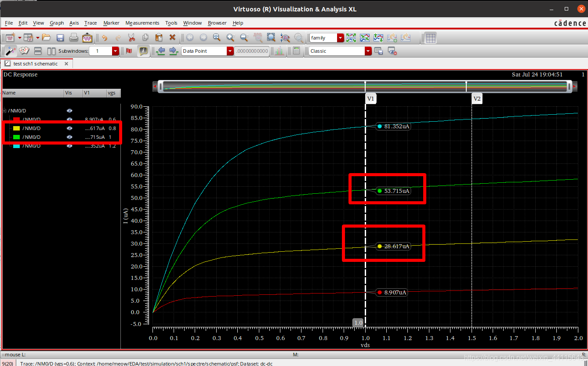Click the next data point arrow

click(x=173, y=51)
